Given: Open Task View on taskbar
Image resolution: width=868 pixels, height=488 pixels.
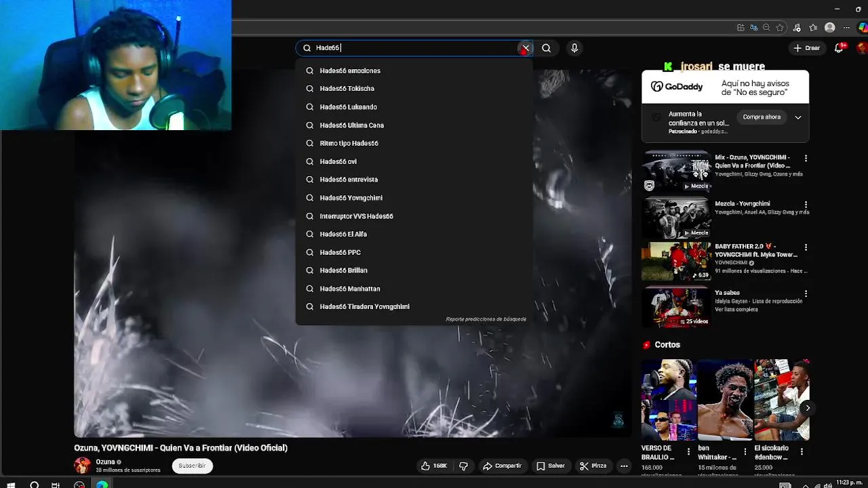Looking at the screenshot, I should [56, 485].
